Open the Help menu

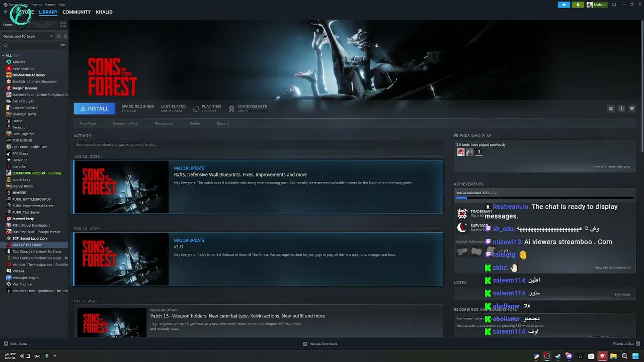(x=61, y=5)
